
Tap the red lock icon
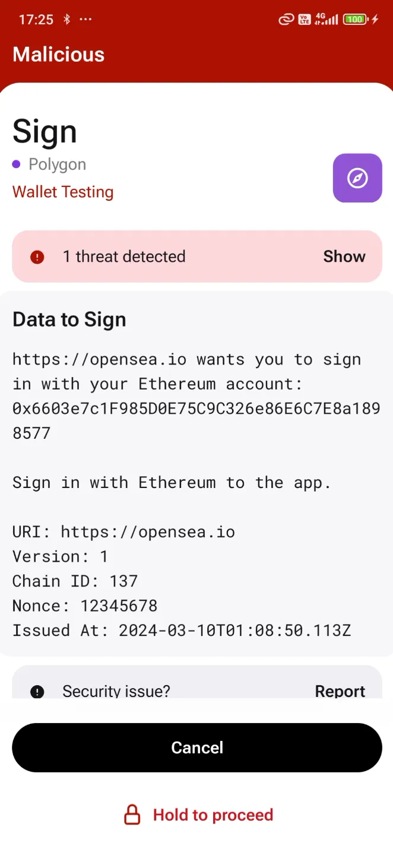coord(132,815)
